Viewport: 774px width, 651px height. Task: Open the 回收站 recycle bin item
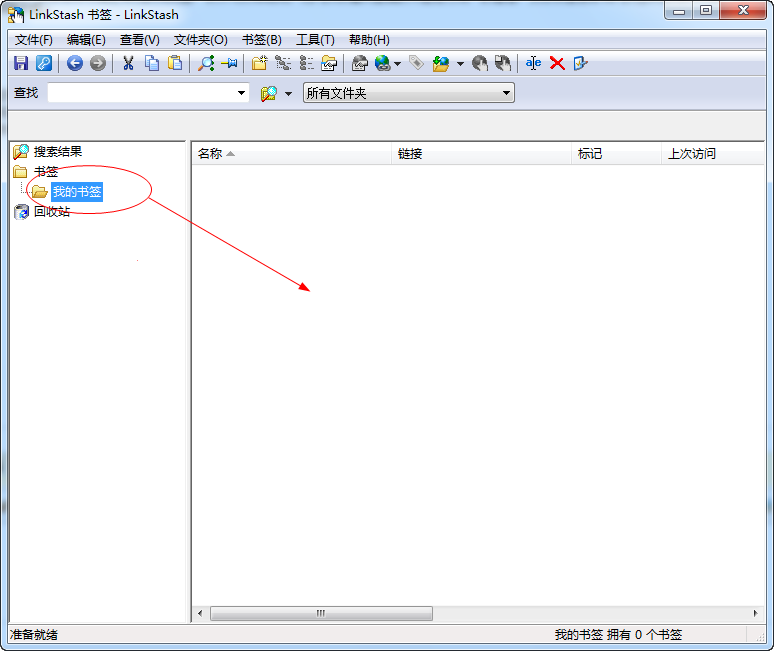tap(52, 211)
